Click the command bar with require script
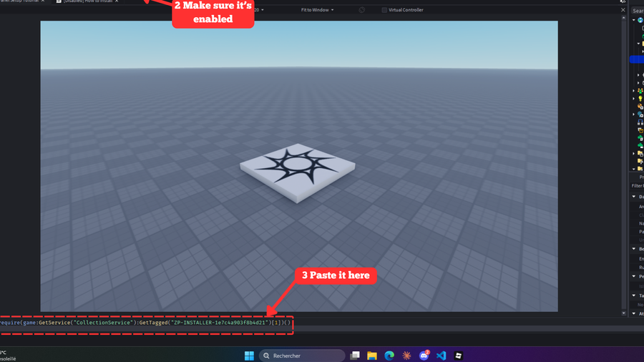Screen dimensions: 644x362 coord(146,323)
